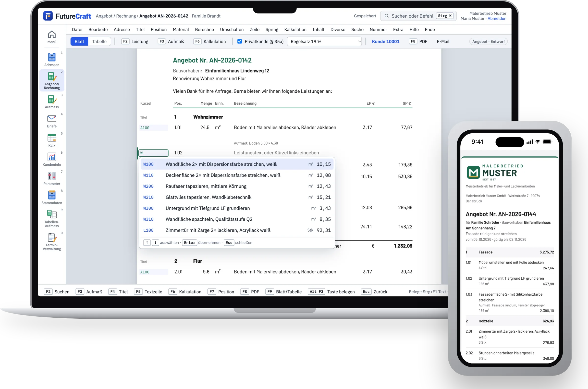Select L100 Zimmertür lackieren suggestion
Viewport: 588px width, 389px height.
[237, 230]
